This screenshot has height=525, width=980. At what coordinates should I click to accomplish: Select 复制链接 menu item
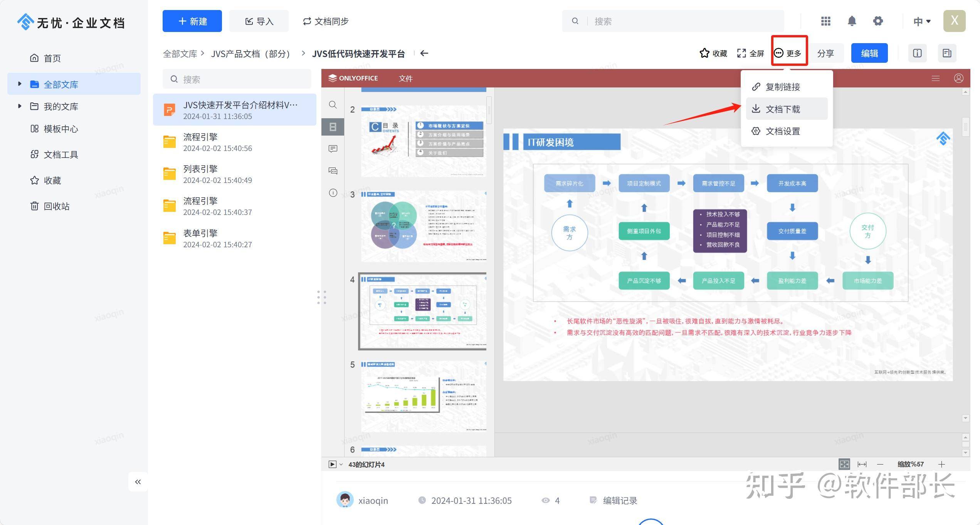tap(787, 87)
